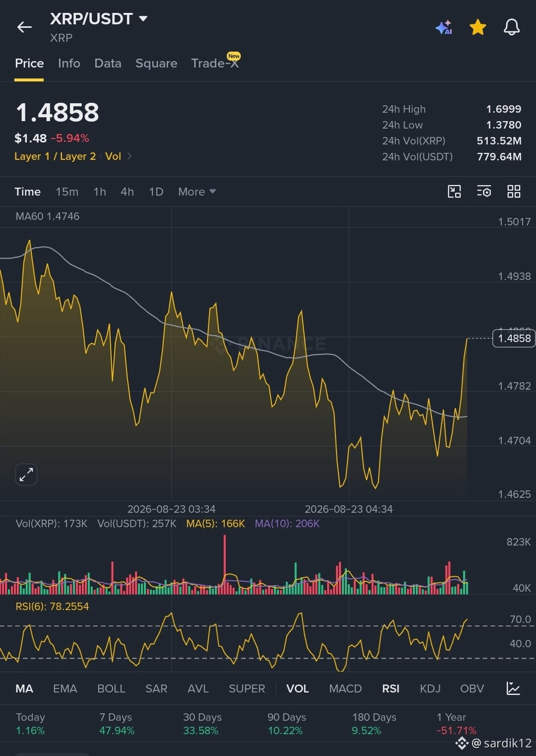Toggle the KDJ indicator
This screenshot has width=536, height=756.
[430, 688]
